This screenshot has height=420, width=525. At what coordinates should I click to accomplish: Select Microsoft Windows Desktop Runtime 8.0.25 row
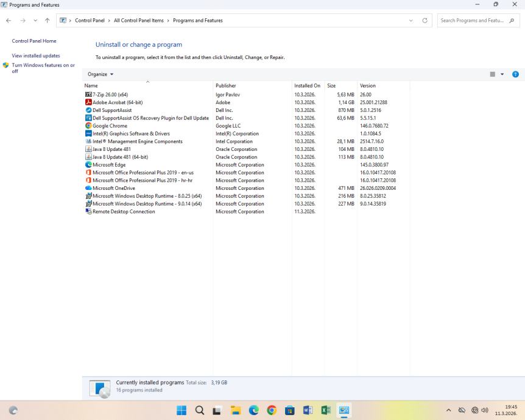(x=246, y=196)
